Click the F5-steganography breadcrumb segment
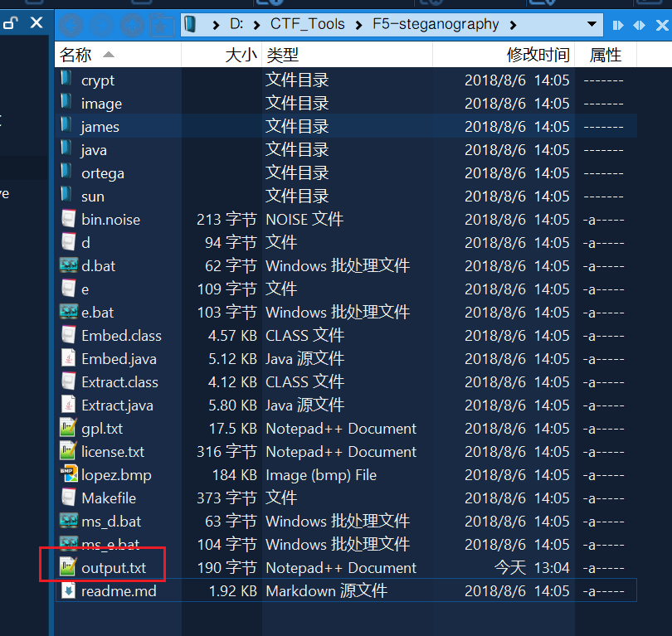Viewport: 672px width, 636px height. (436, 24)
